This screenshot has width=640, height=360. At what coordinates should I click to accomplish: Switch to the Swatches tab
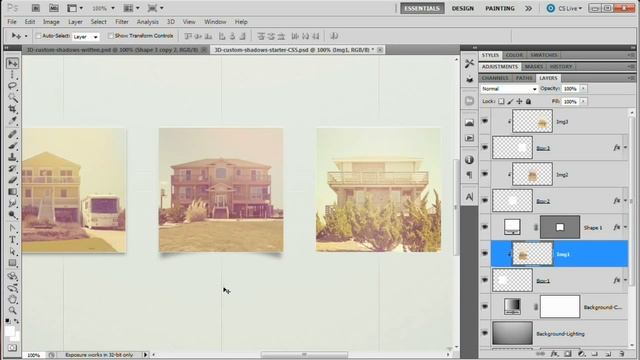tap(544, 55)
